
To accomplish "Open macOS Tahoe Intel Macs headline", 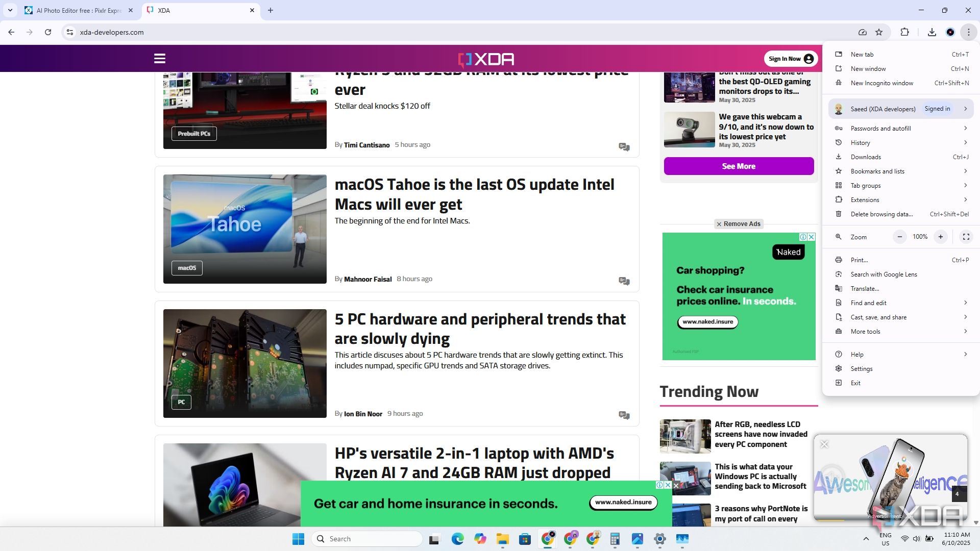I will [x=474, y=194].
